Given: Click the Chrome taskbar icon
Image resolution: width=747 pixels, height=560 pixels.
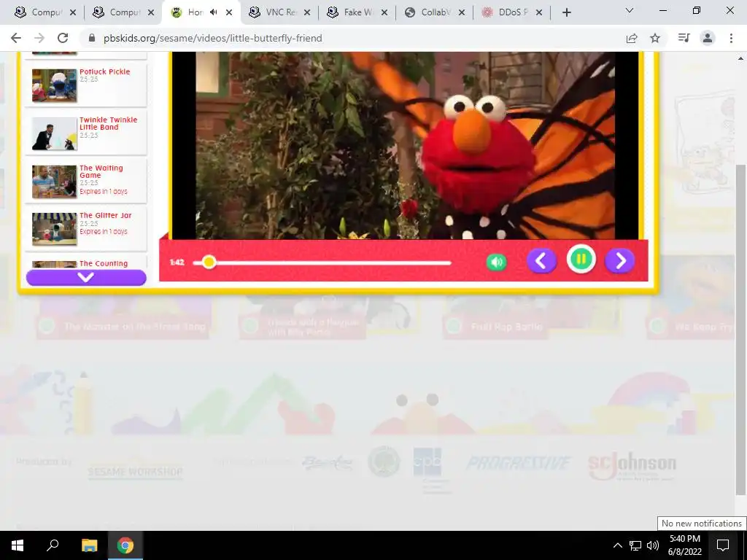Looking at the screenshot, I should 125,545.
